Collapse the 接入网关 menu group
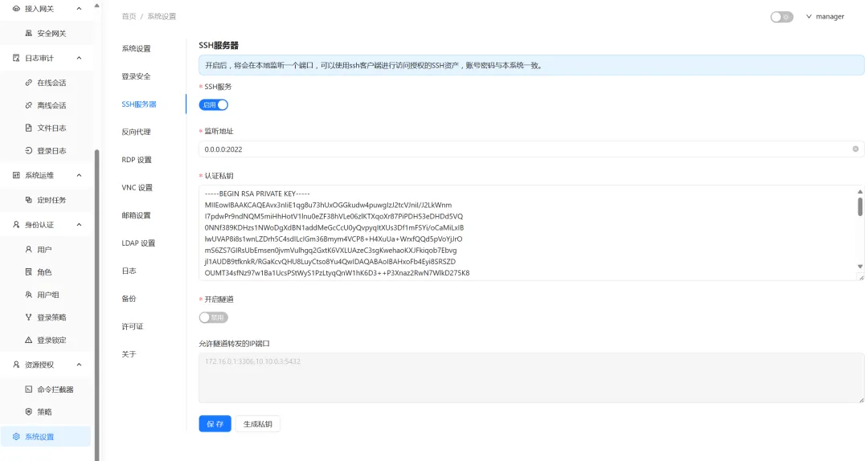This screenshot has height=461, width=868. point(79,9)
